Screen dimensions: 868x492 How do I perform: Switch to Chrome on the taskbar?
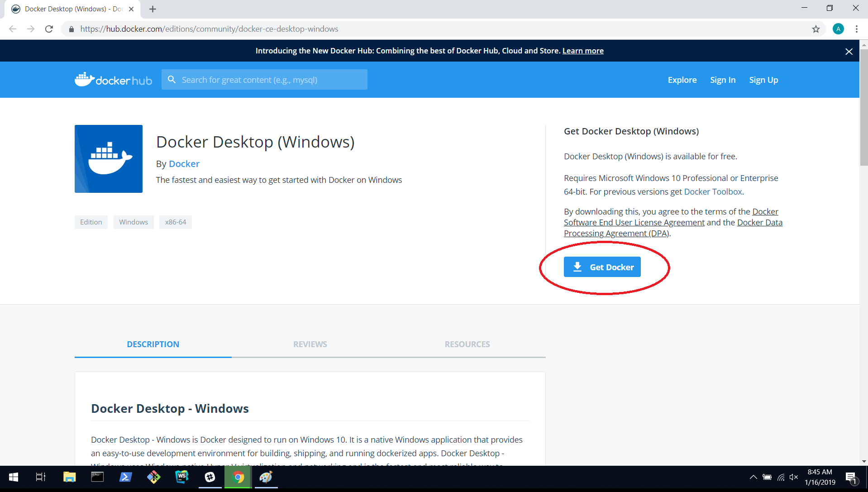tap(238, 477)
